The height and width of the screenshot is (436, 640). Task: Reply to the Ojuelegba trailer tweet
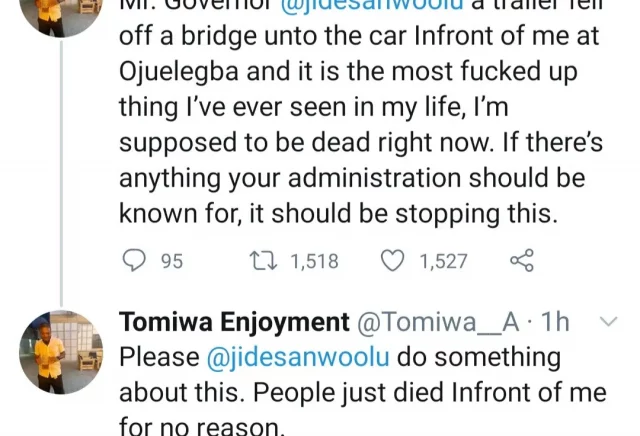133,262
